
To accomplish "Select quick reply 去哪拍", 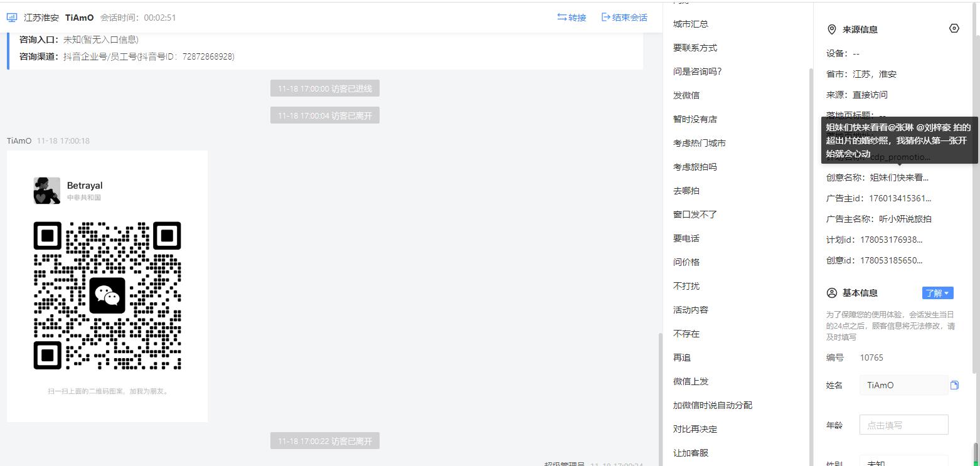I will (686, 191).
